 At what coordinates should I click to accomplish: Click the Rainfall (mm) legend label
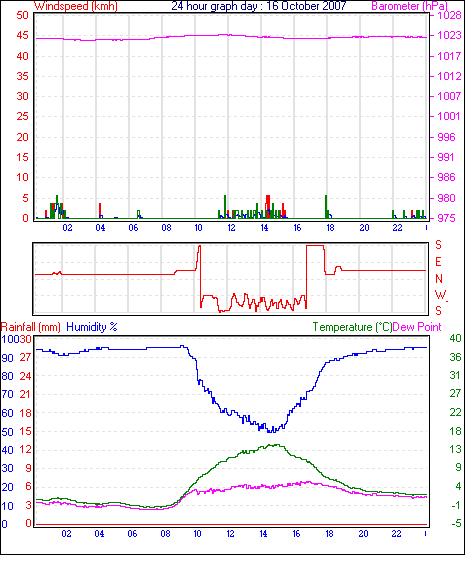click(31, 327)
